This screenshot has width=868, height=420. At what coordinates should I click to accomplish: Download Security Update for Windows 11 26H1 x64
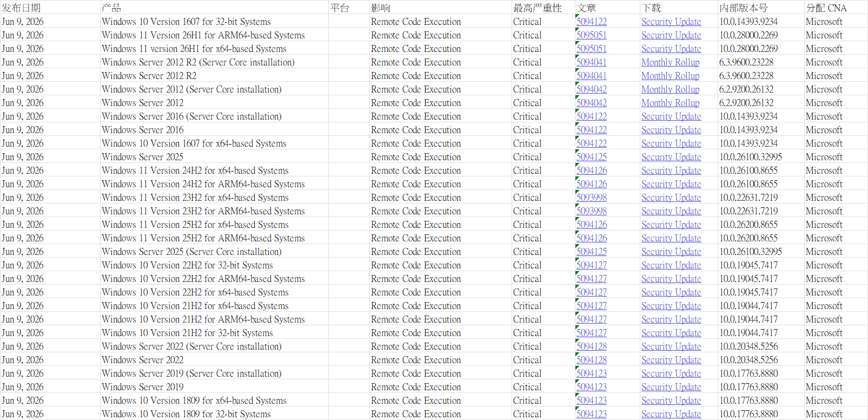pos(671,49)
